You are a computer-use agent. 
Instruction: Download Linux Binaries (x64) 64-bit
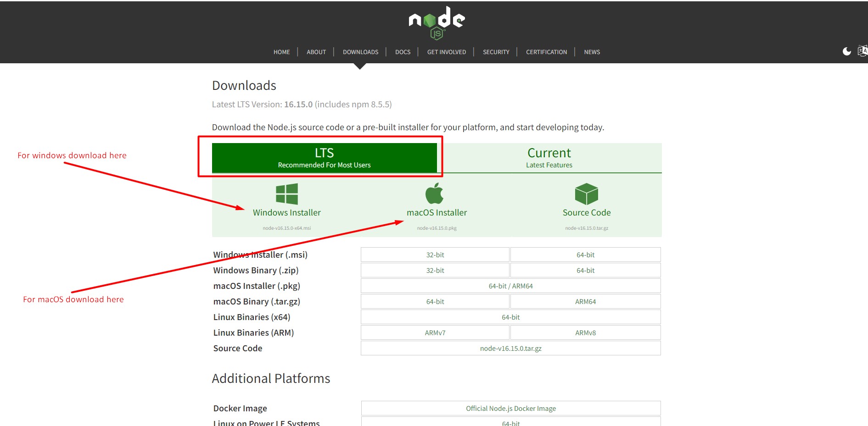(510, 317)
